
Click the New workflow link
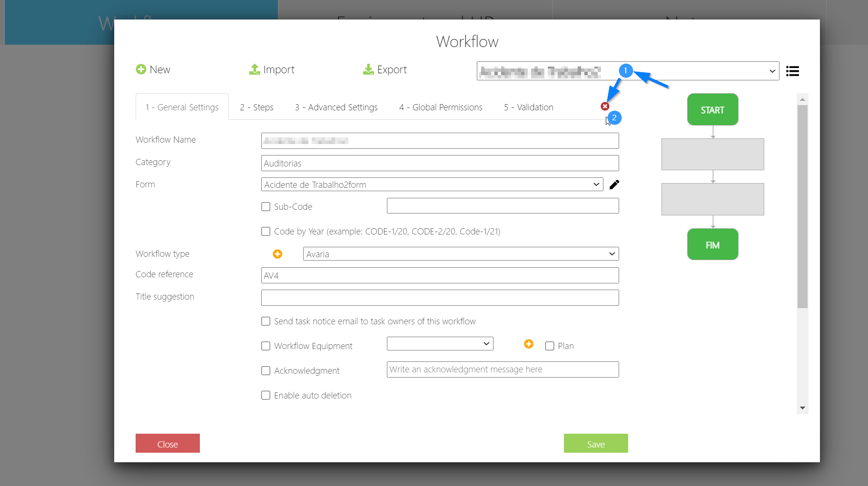point(160,69)
